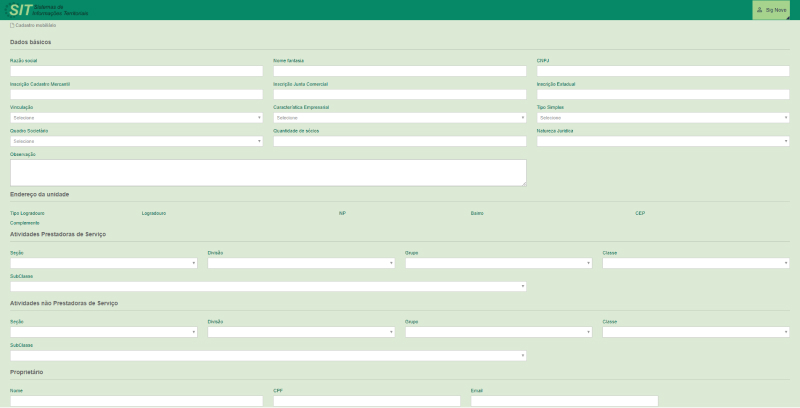Open SubClasse dropdown under Atividades não Prestadoras

[x=268, y=355]
